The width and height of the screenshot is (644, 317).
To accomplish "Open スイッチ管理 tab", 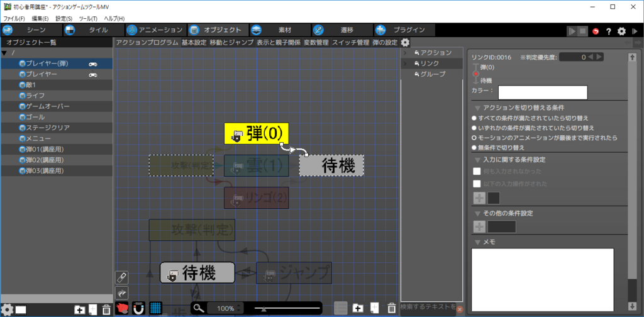I will 350,42.
